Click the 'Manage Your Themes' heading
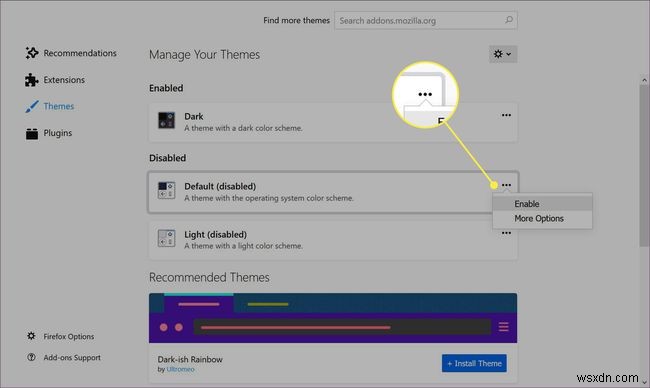This screenshot has height=388, width=650. click(x=204, y=55)
